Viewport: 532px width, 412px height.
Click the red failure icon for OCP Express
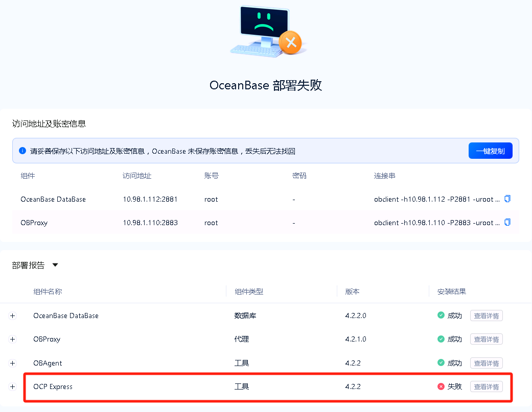pos(441,386)
